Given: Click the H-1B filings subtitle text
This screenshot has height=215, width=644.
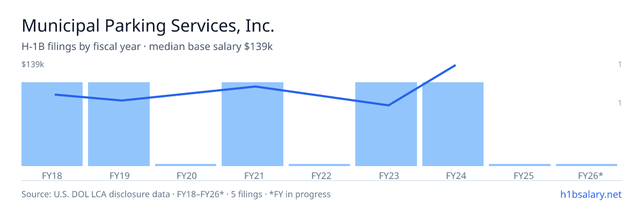Looking at the screenshot, I should (x=147, y=47).
